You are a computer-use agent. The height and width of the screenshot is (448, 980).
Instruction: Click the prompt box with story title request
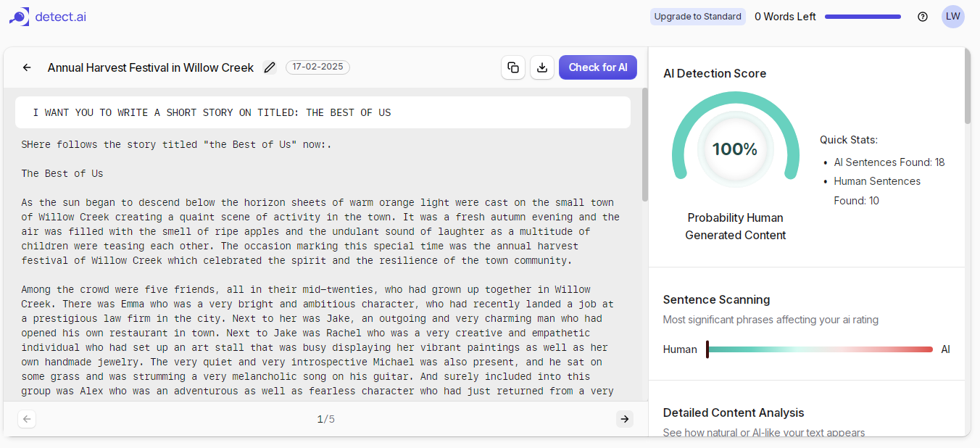[323, 112]
